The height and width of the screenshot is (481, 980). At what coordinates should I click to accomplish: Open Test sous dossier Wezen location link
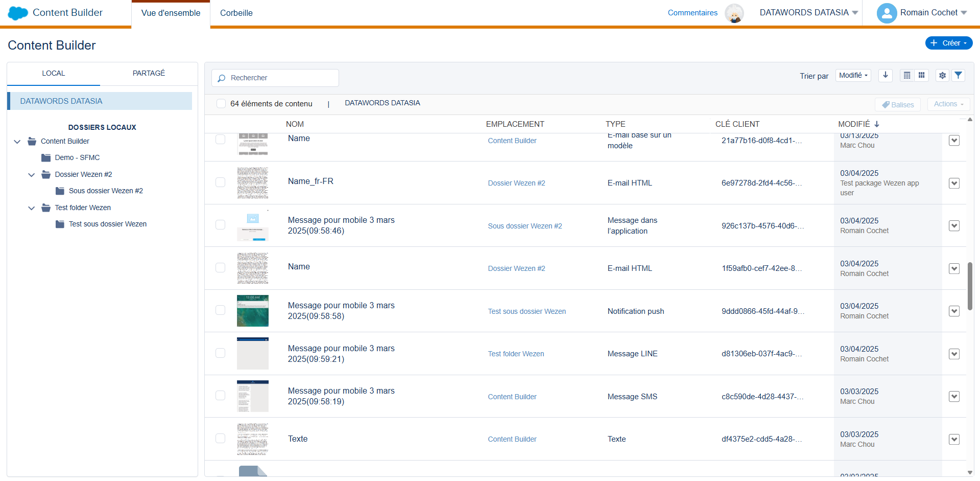527,311
